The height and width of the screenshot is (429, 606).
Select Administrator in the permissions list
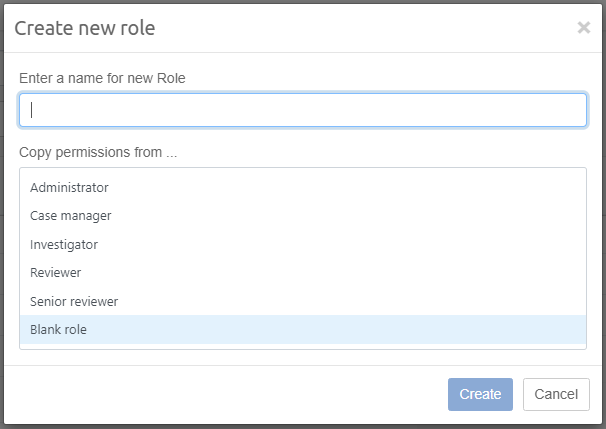coord(69,187)
